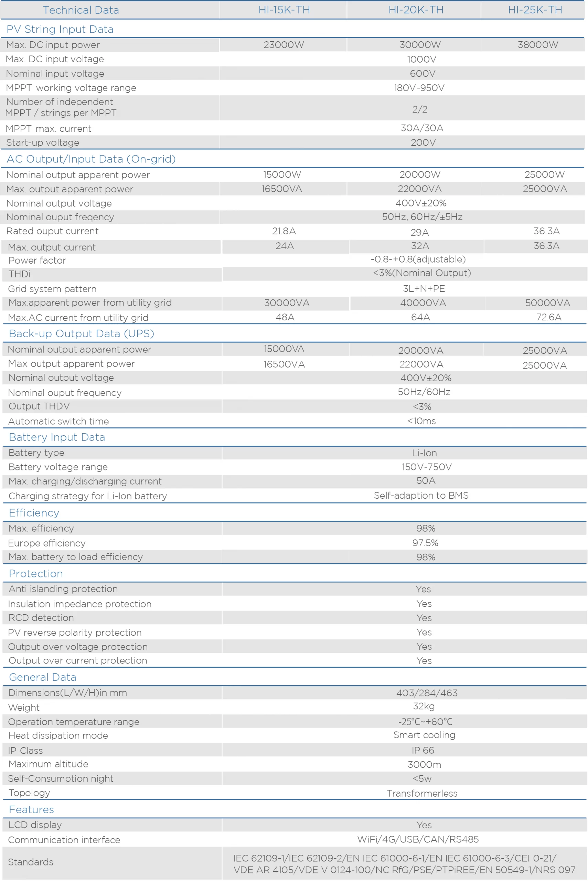Click the 97.5% Europe efficiency value
Image resolution: width=588 pixels, height=881 pixels.
(x=425, y=543)
